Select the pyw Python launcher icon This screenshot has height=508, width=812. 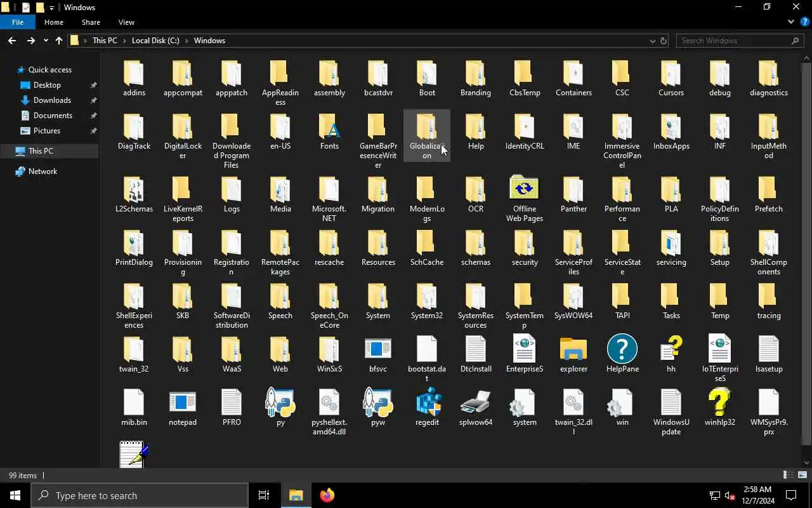tap(378, 403)
